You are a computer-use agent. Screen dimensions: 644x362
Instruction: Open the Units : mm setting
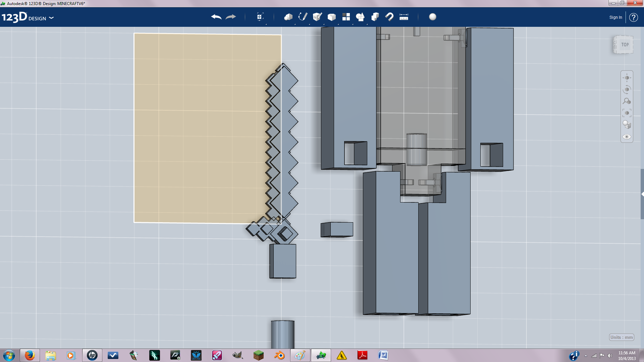click(x=622, y=337)
